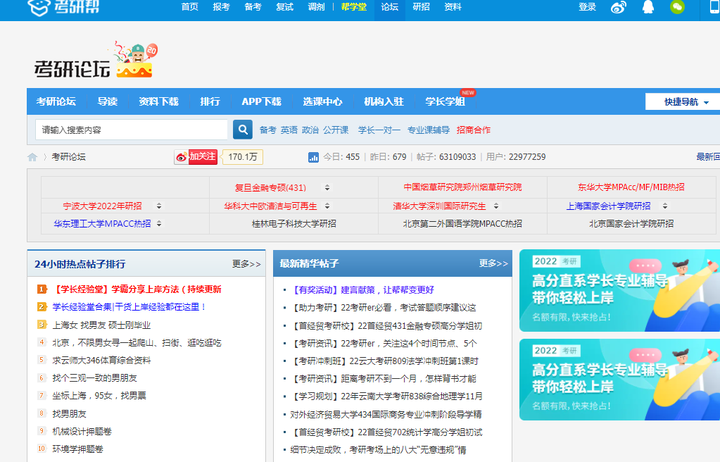Open 首页 in top navigation
Screen dimensions: 720x462
pyautogui.click(x=190, y=7)
